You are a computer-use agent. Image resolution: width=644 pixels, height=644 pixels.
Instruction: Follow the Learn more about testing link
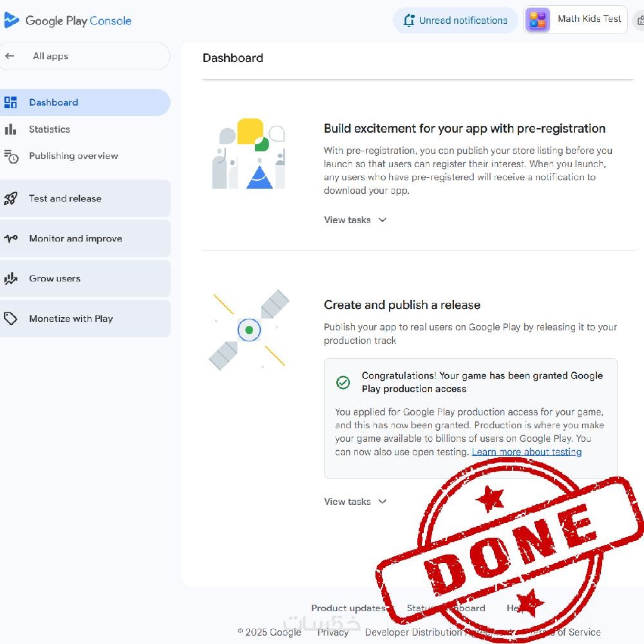[x=527, y=452]
